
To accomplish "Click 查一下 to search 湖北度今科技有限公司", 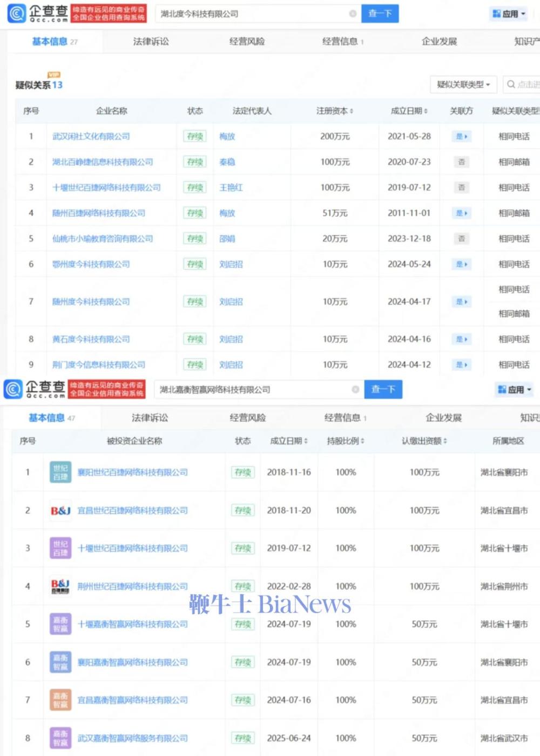I will pos(380,13).
